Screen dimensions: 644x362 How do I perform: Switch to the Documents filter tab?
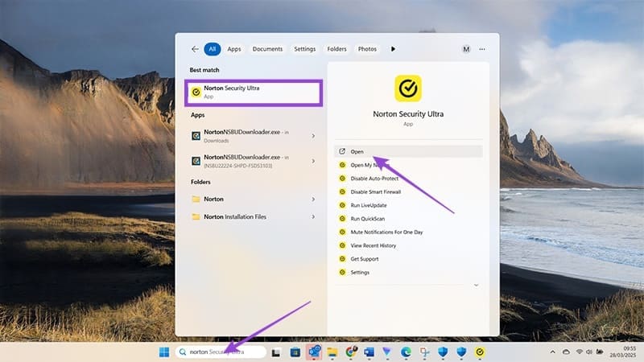click(x=267, y=49)
